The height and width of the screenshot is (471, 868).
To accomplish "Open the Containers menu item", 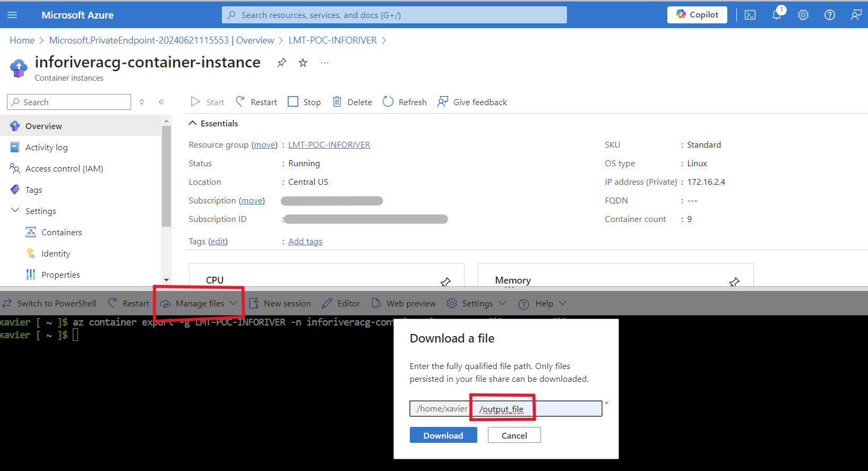I will 62,232.
